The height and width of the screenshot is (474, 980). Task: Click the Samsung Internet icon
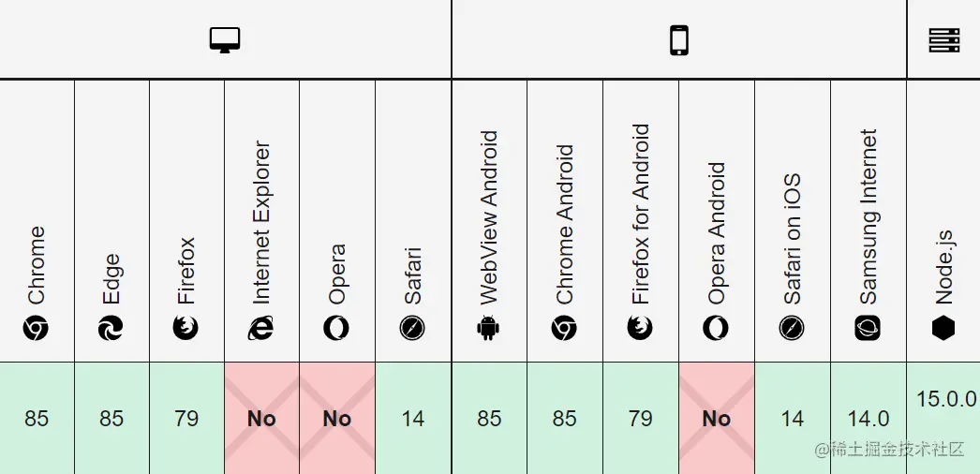pyautogui.click(x=868, y=328)
